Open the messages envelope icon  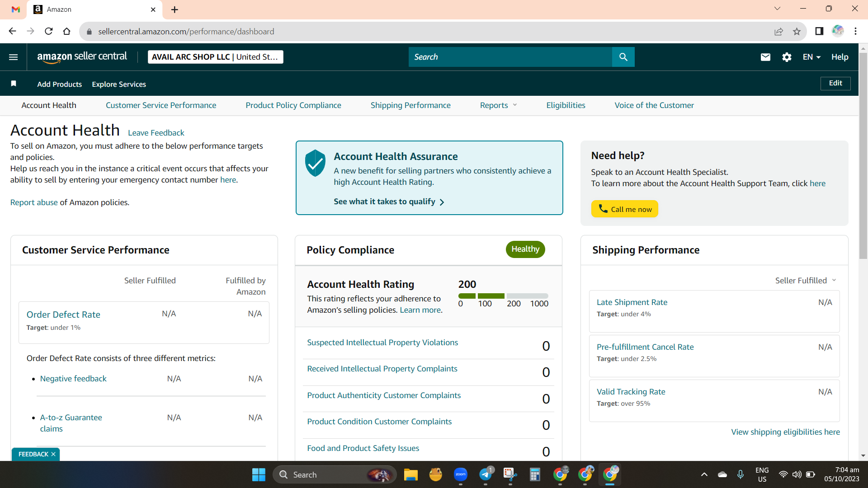point(765,57)
